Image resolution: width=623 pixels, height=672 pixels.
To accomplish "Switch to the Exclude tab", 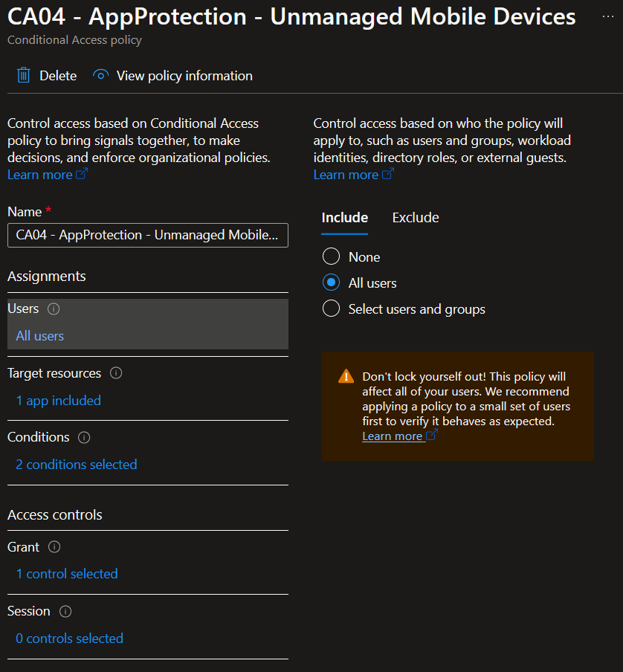I will (x=416, y=218).
